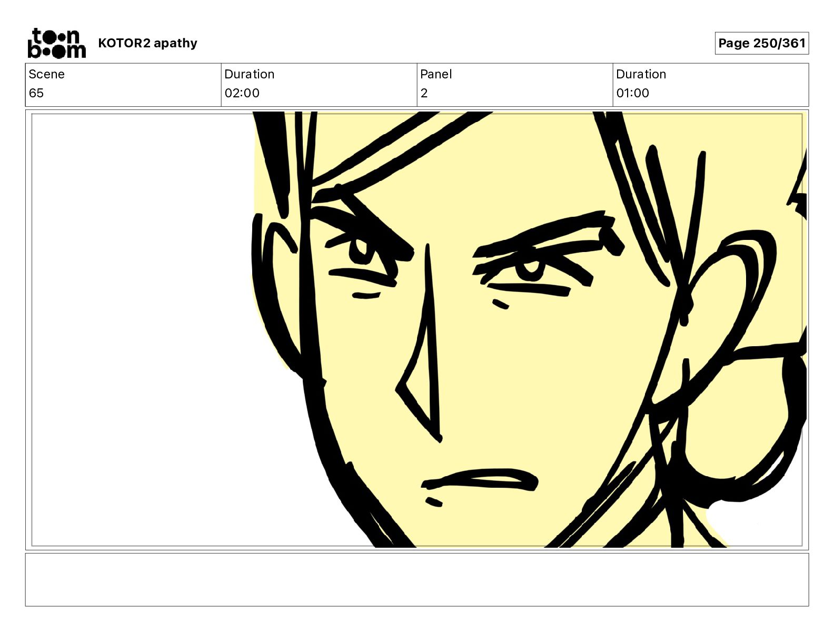Screen dimensions: 834x644
Task: Select the 'Panel' header label
Action: [x=436, y=74]
